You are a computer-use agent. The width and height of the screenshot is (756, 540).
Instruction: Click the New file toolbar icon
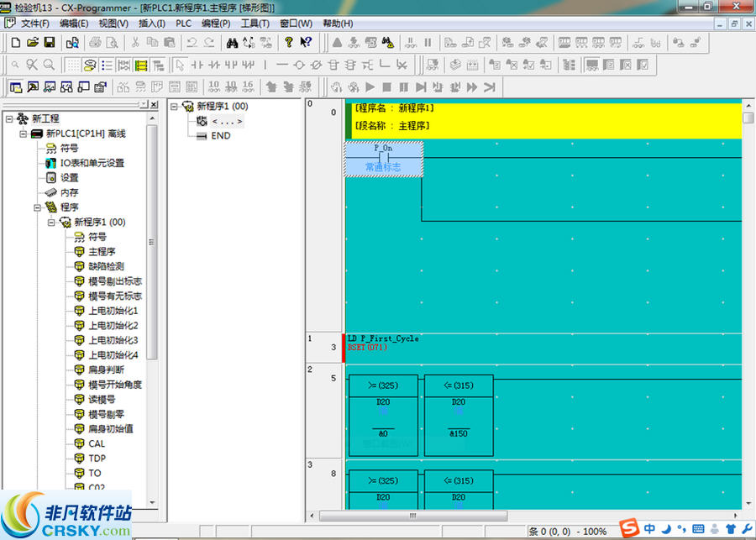[x=15, y=43]
